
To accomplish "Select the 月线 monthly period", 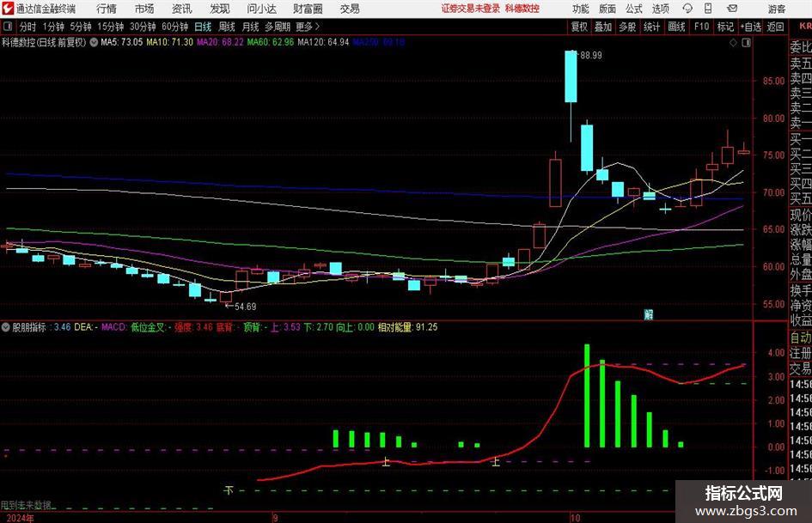I will tap(250, 27).
